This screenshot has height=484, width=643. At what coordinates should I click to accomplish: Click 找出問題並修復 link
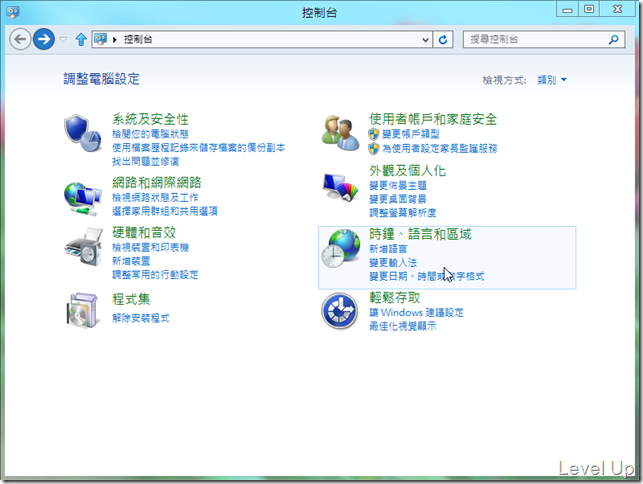(x=146, y=162)
